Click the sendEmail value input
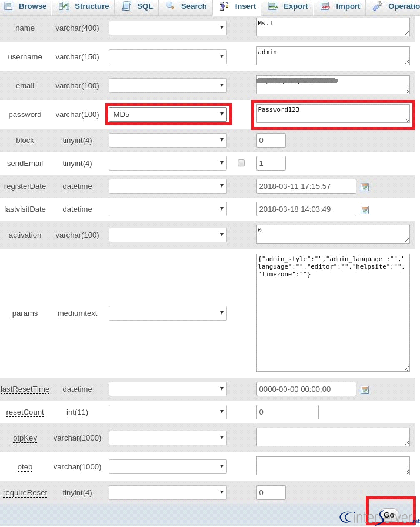Screen dimensions: 420x527 pyautogui.click(x=271, y=163)
